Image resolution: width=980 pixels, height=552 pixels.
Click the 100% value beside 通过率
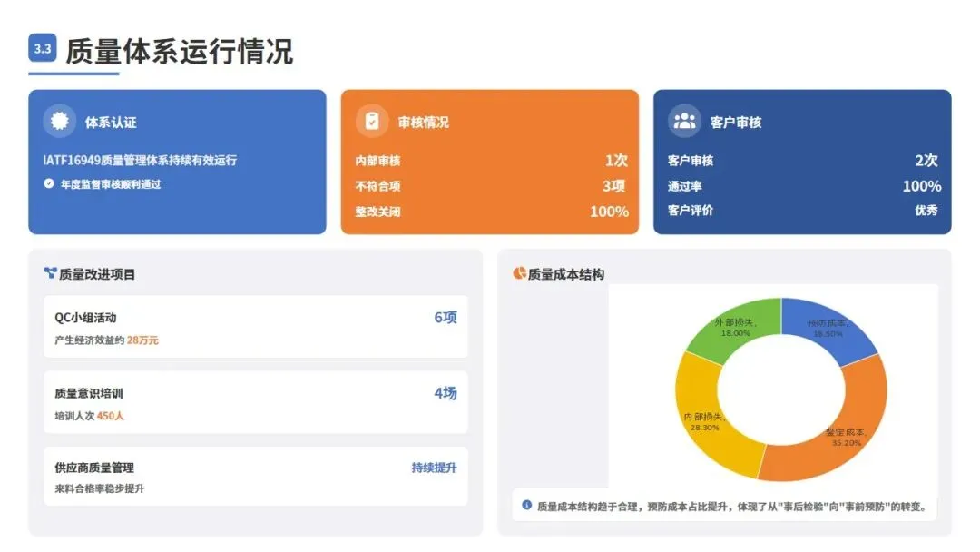(922, 186)
